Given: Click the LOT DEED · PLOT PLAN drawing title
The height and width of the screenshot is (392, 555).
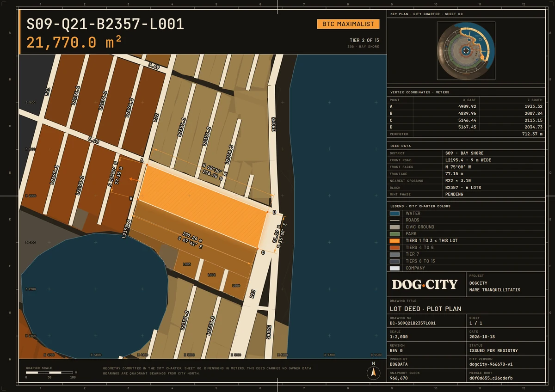Looking at the screenshot, I should [x=425, y=309].
